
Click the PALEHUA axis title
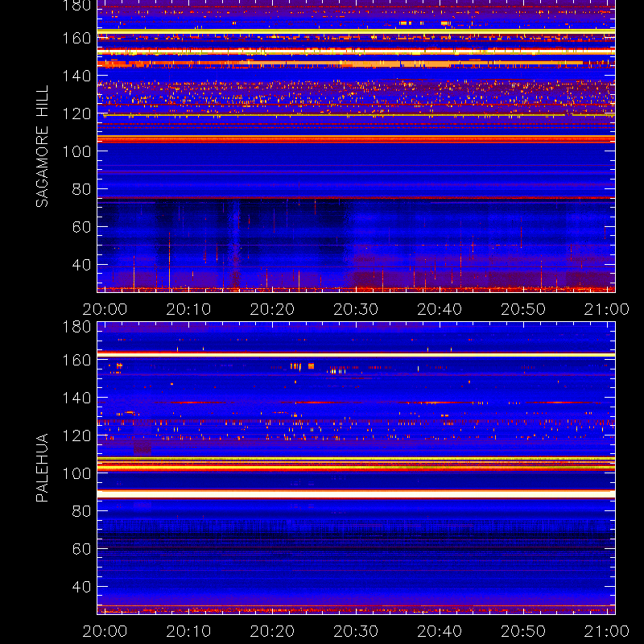(42, 468)
